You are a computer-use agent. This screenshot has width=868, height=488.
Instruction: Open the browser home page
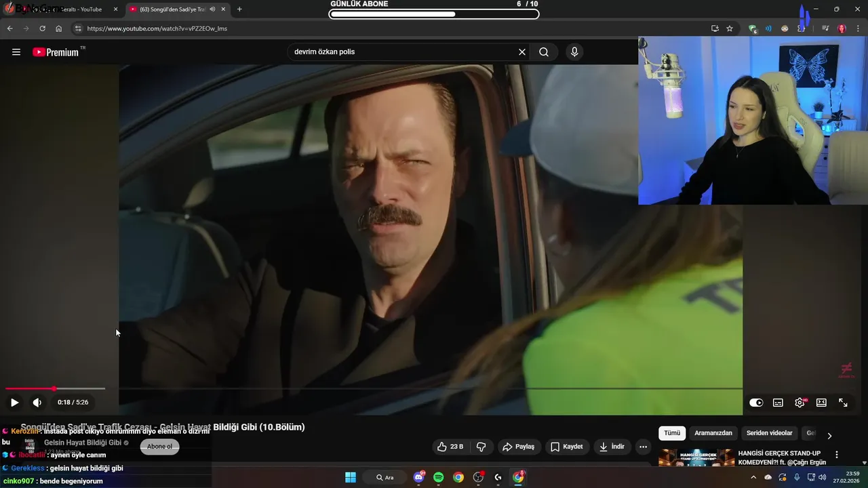point(59,28)
